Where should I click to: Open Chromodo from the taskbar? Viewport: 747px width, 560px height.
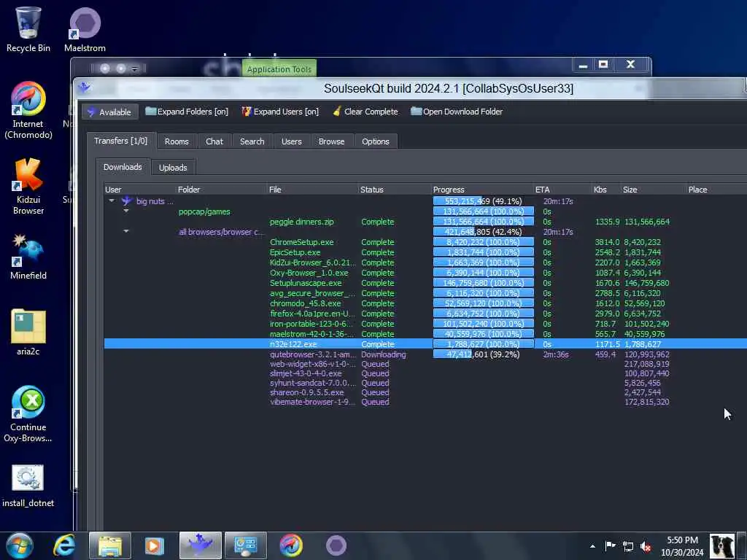point(290,545)
